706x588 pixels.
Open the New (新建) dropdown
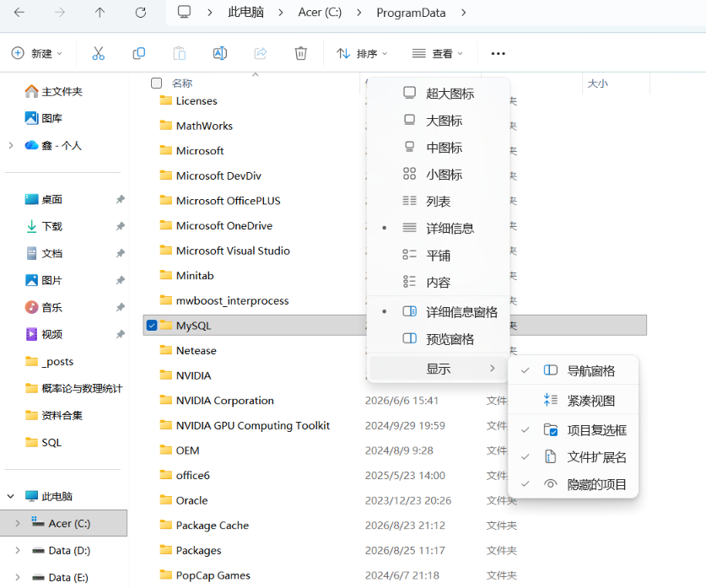click(36, 54)
